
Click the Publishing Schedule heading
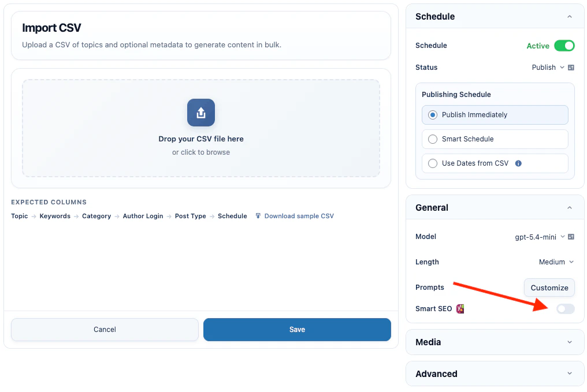pyautogui.click(x=456, y=94)
